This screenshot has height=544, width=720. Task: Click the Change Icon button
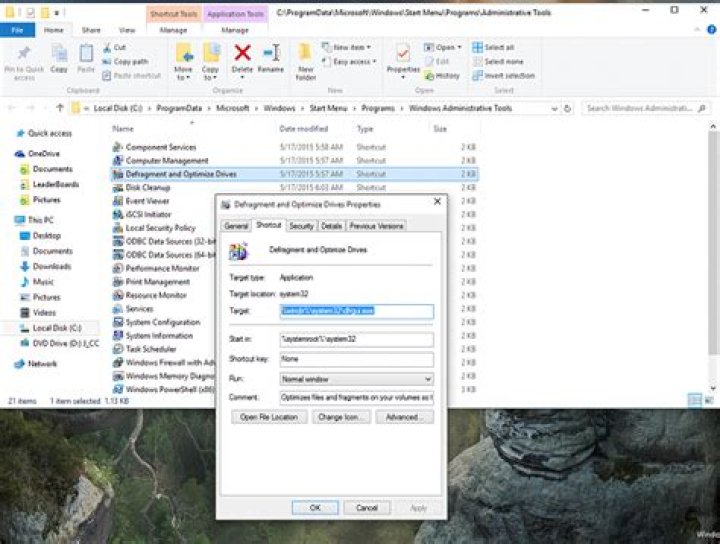[x=340, y=417]
